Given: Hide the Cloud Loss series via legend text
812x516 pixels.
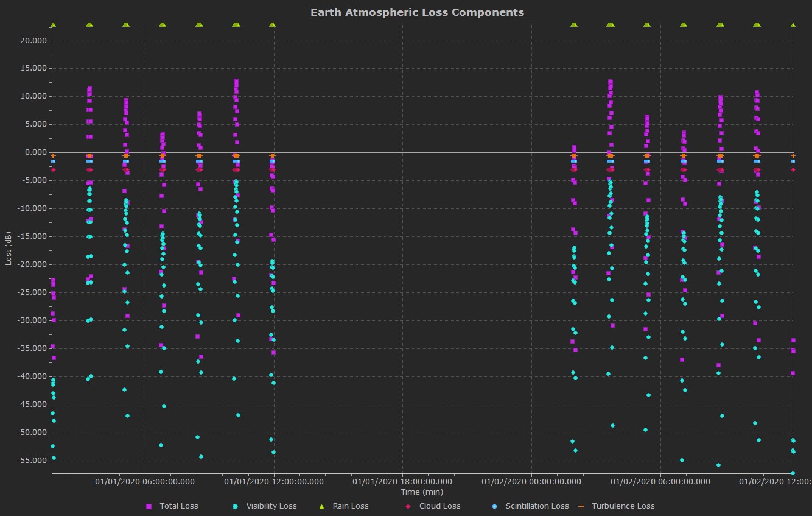Looking at the screenshot, I should 439,506.
